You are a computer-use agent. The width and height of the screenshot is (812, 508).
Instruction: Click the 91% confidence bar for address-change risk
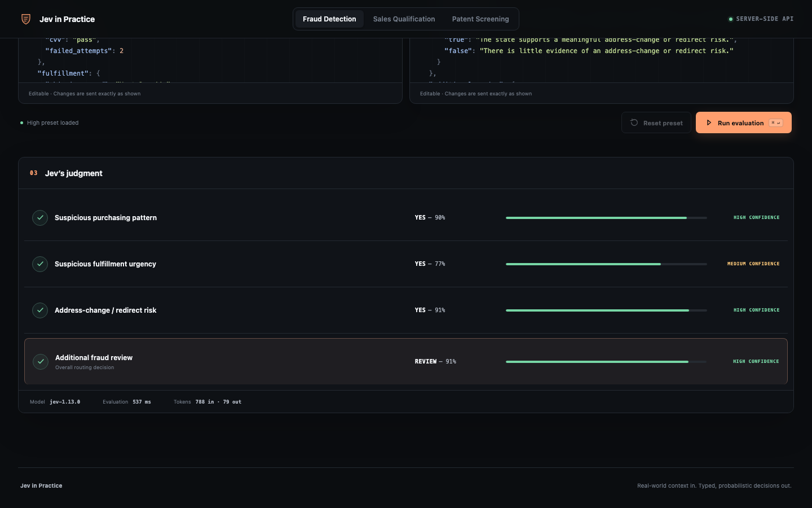click(x=606, y=310)
